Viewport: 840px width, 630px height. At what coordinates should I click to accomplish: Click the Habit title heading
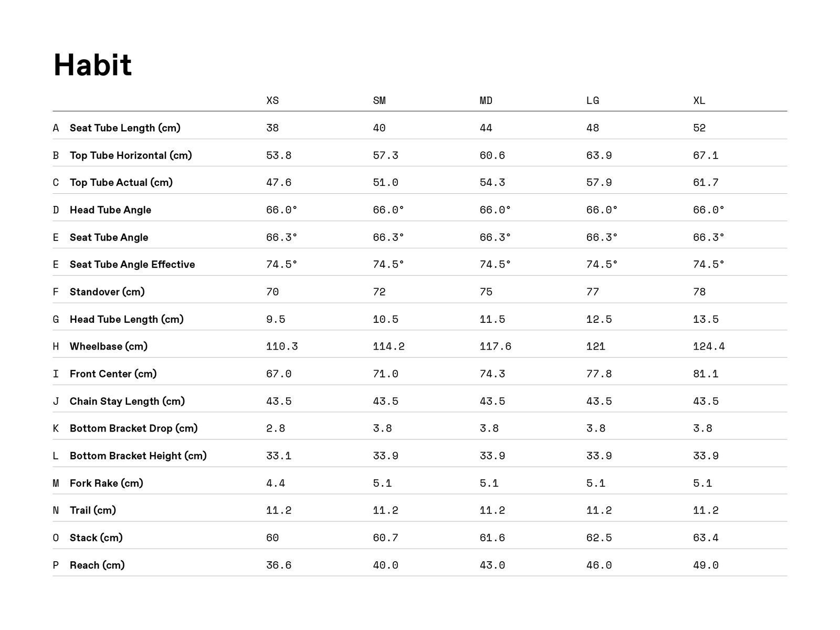(92, 65)
